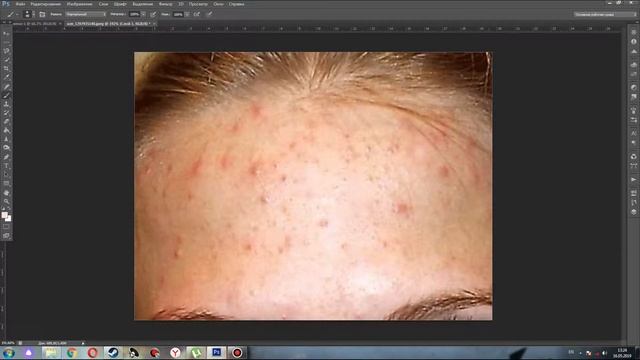The image size is (640, 360).
Task: Select the Zoom tool
Action: [6, 201]
